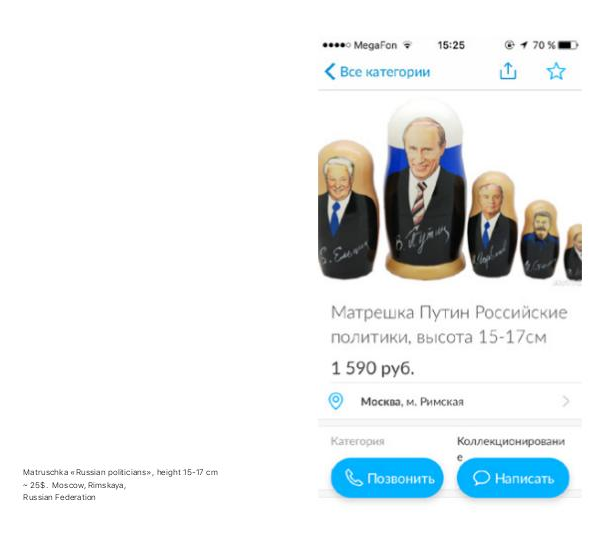Open the matryoshka product photo
The height and width of the screenshot is (543, 600).
(450, 191)
